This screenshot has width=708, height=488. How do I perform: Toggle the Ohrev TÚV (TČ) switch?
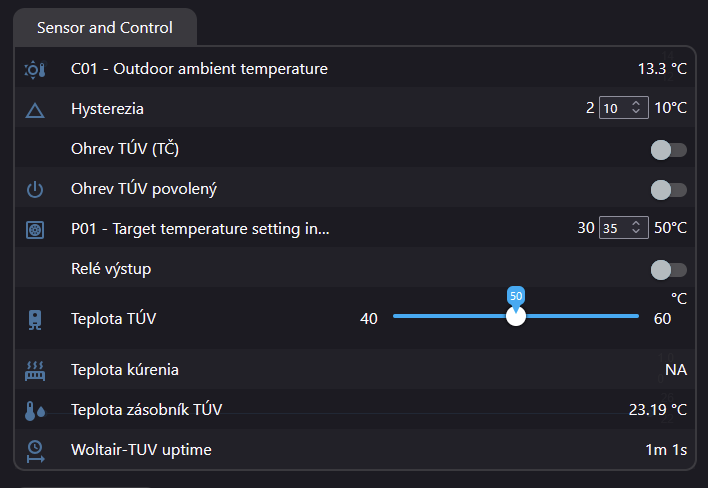(x=668, y=150)
